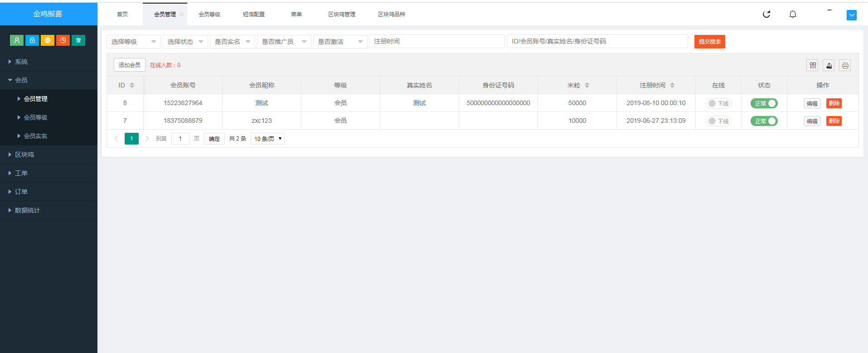Refresh the page with the reload icon
The width and height of the screenshot is (868, 353).
point(766,14)
